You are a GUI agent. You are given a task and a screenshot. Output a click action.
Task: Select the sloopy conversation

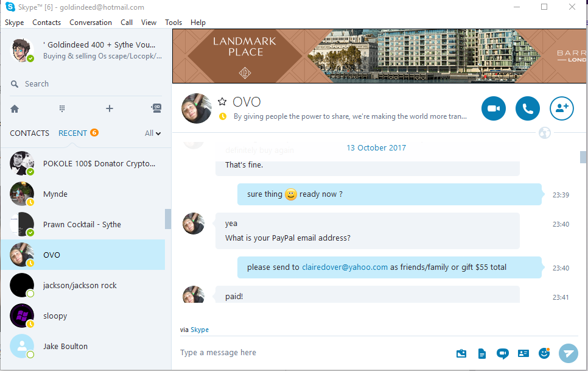(x=83, y=316)
